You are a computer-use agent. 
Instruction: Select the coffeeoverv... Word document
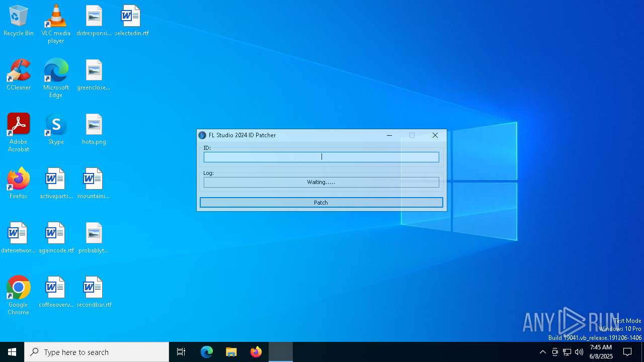[56, 293]
